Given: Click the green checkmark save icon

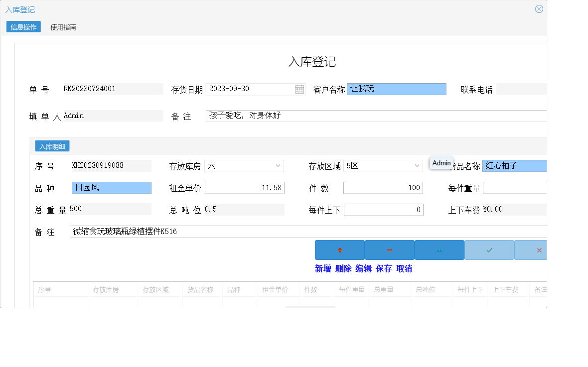Looking at the screenshot, I should pyautogui.click(x=489, y=249).
